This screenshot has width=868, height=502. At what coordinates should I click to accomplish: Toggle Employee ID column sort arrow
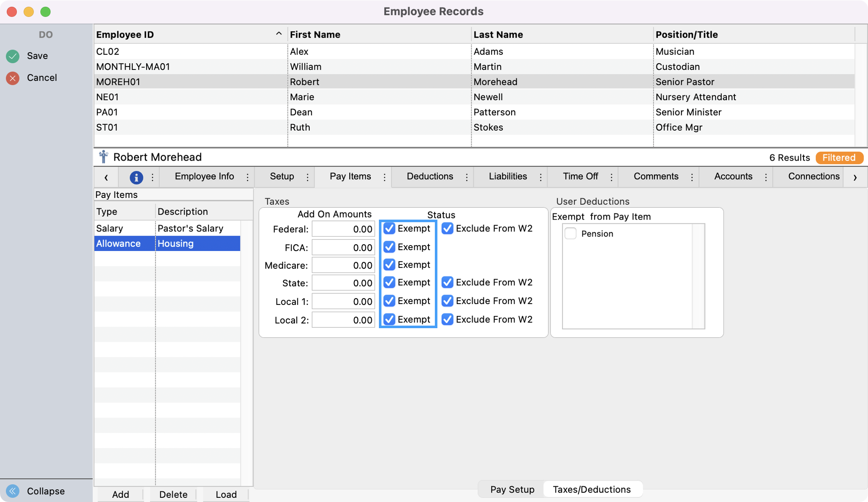point(278,34)
